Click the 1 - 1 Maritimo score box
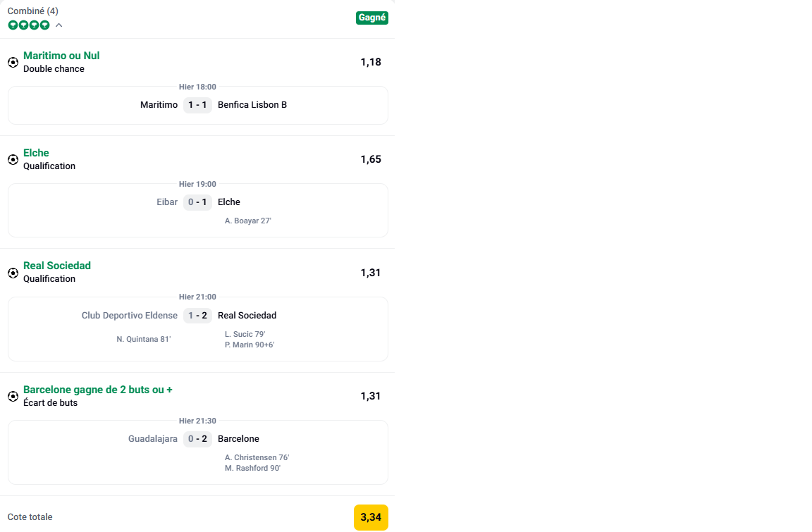 pyautogui.click(x=197, y=105)
